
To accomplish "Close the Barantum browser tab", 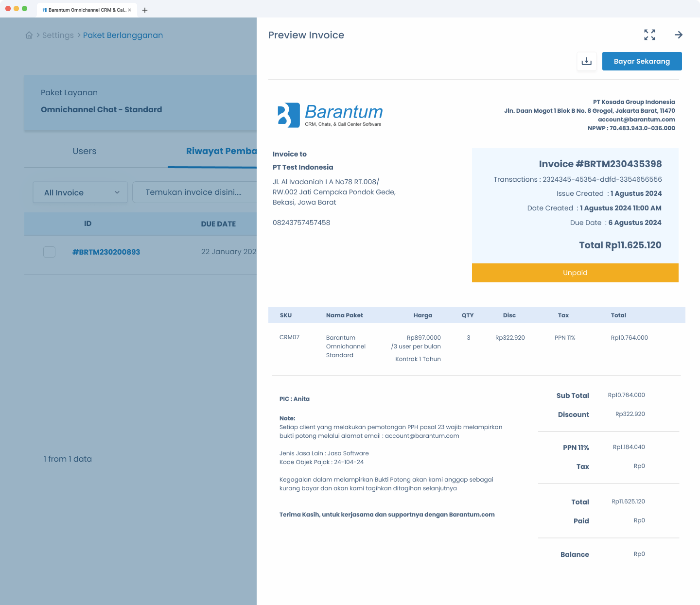I will 130,10.
